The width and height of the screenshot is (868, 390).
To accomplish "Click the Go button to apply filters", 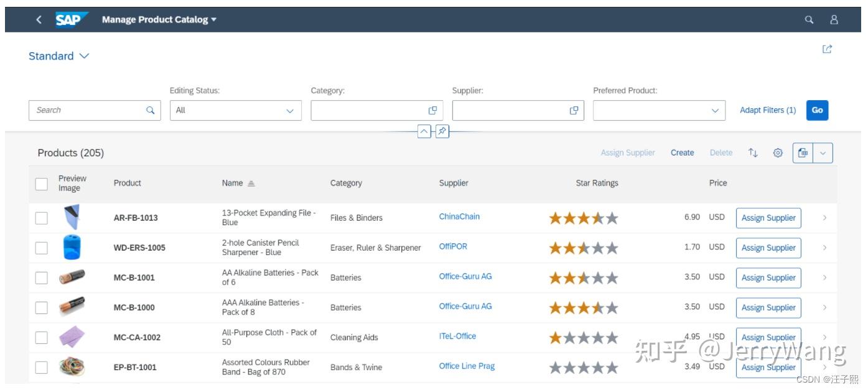I will click(817, 110).
